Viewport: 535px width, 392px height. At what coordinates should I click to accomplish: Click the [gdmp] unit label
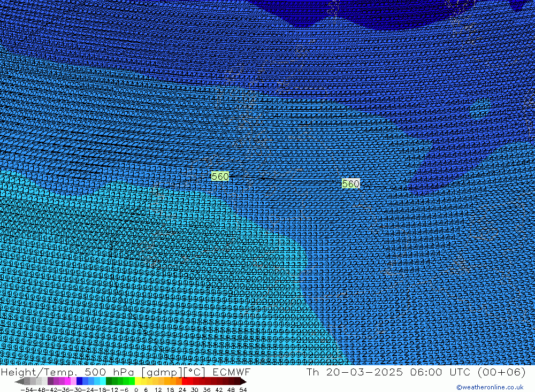click(162, 372)
